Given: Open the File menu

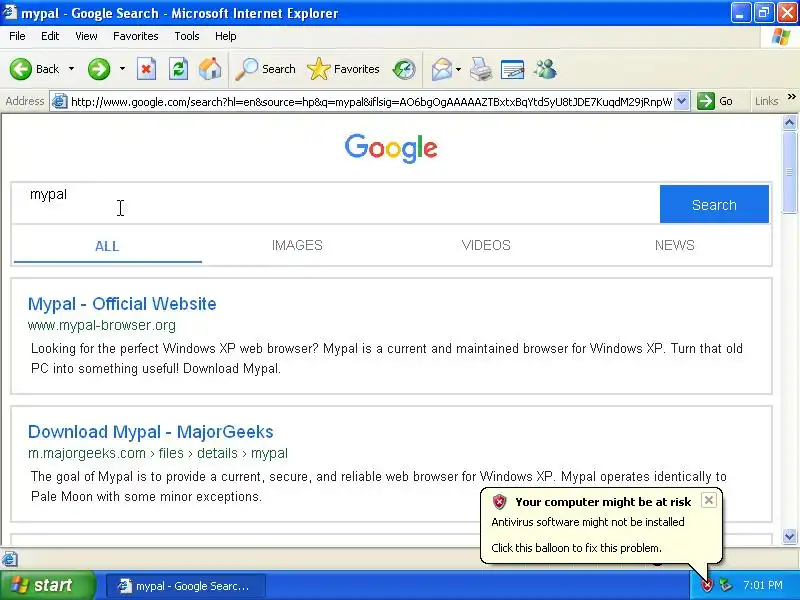Looking at the screenshot, I should [17, 36].
